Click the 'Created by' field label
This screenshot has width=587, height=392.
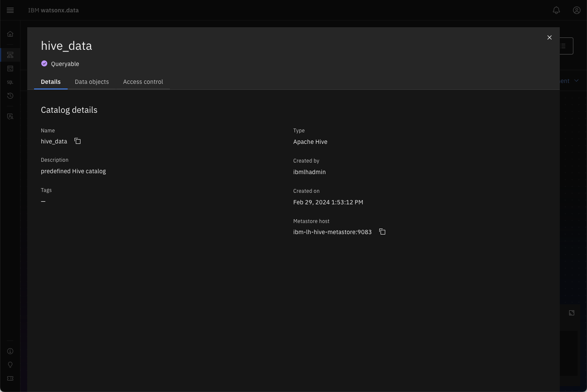point(306,160)
